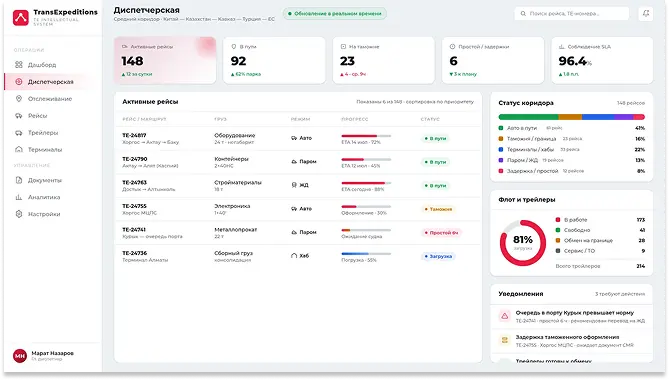This screenshot has height=380, width=669.
Task: Open the Курык port queue notification
Action: tap(572, 316)
